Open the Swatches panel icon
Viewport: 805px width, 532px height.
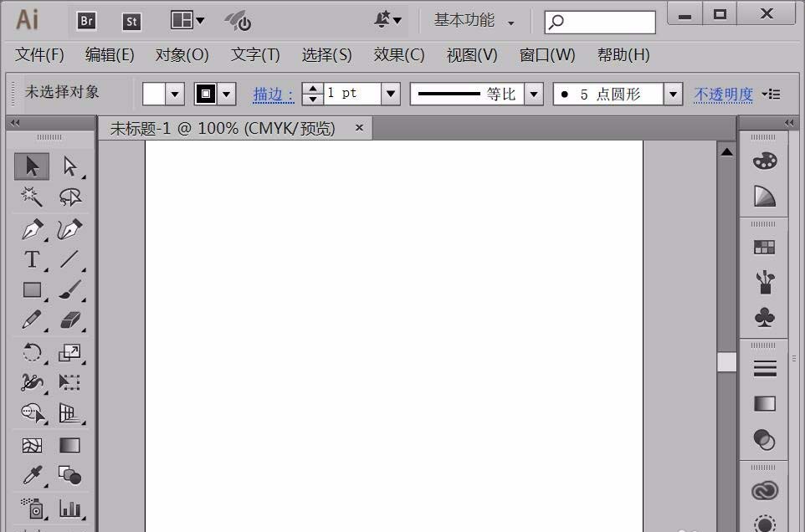tap(765, 248)
